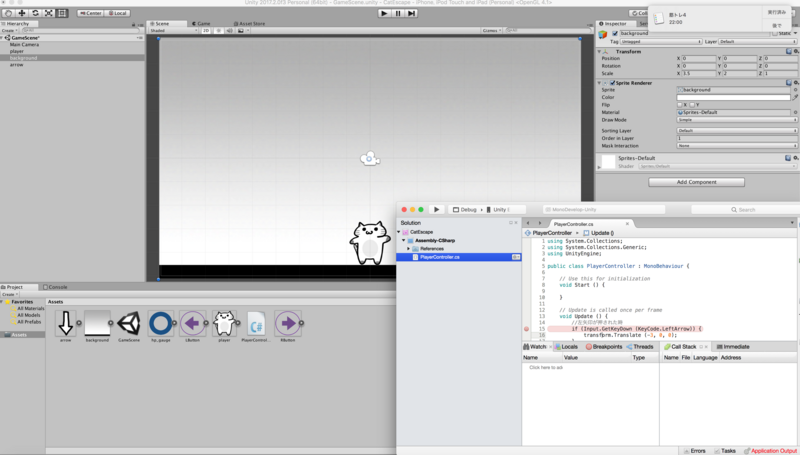Click camera gizmo icon in Scene view
Screen dimensions: 800x455
click(x=370, y=159)
